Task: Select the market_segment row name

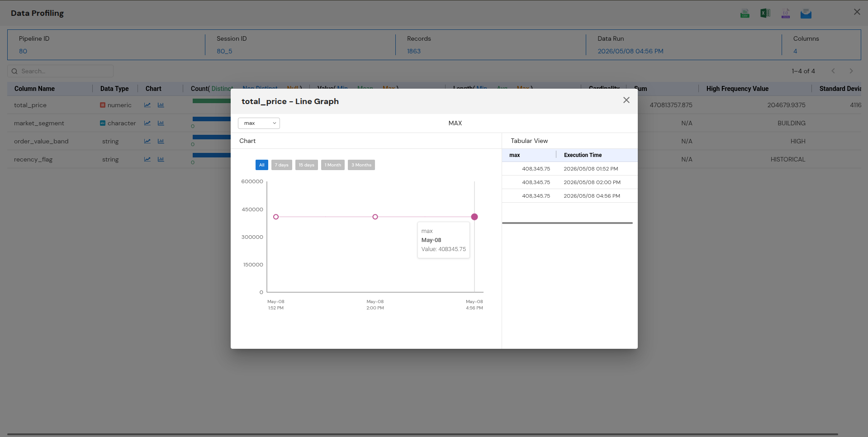Action: pyautogui.click(x=39, y=123)
